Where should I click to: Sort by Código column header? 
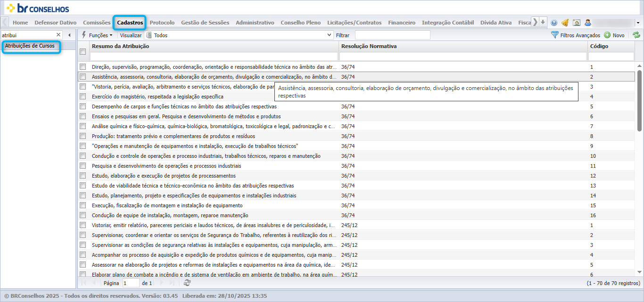[x=599, y=46]
